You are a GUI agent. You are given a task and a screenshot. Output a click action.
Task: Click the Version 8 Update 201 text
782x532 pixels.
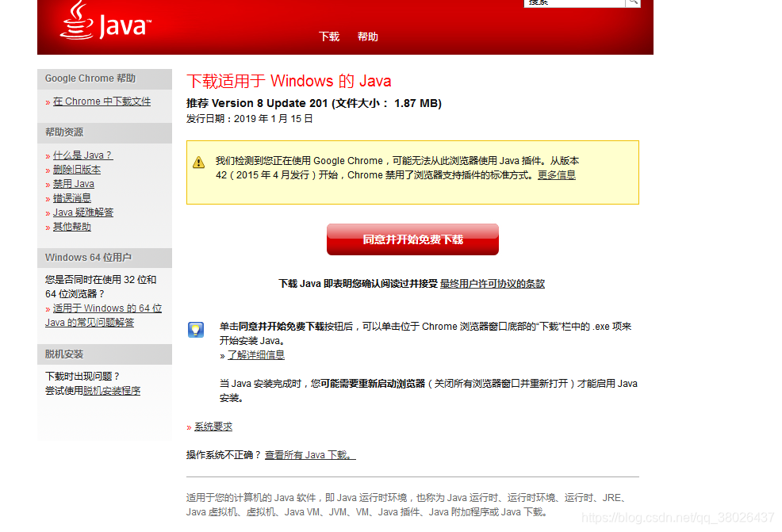click(270, 103)
